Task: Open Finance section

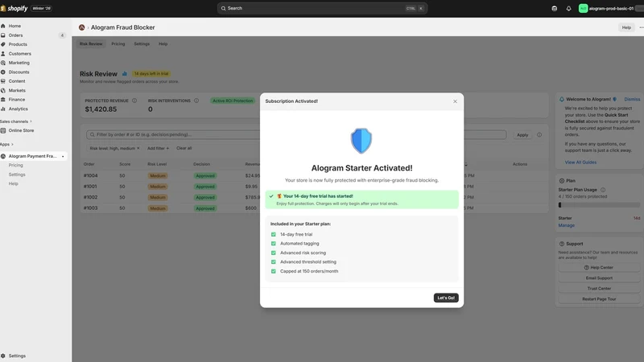Action: (16, 100)
